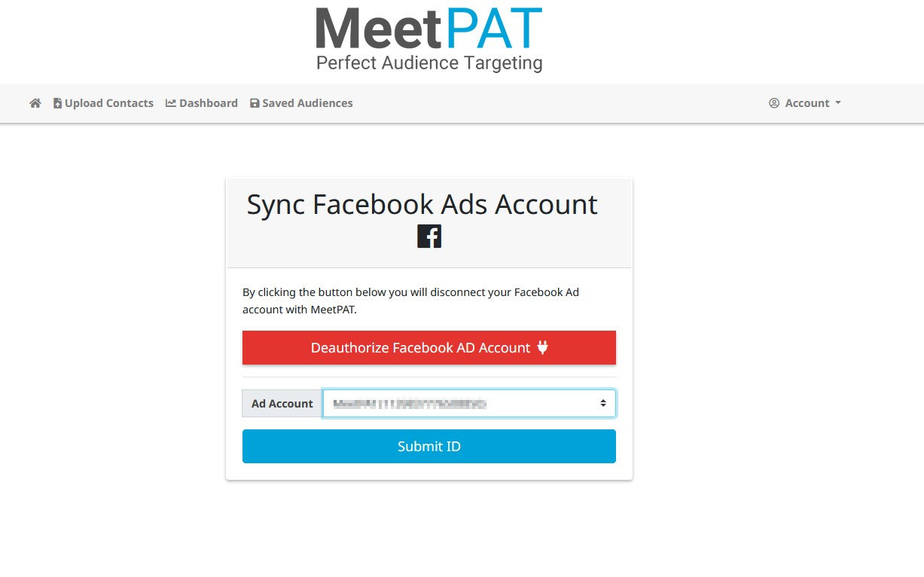Click the Perfect Audience Targeting tagline
Screen dimensions: 924x577
[429, 63]
